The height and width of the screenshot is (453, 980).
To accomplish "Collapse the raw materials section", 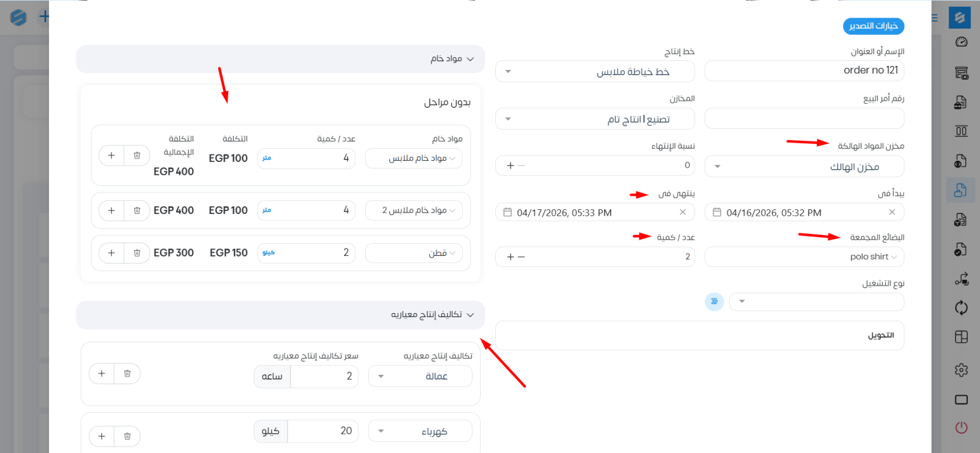I will coord(470,59).
